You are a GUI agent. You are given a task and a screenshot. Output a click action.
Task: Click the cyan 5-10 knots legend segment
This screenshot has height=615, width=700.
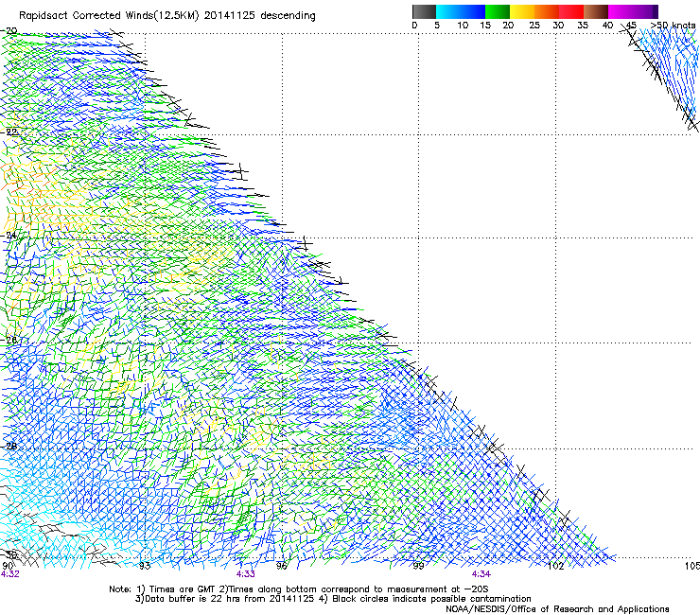[x=448, y=11]
